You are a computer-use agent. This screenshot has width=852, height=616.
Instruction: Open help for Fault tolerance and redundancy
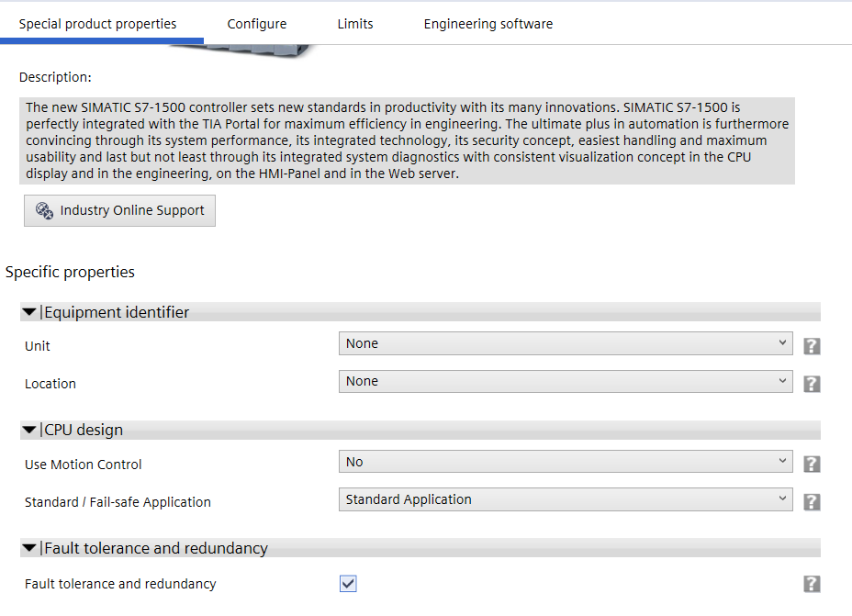pos(812,584)
